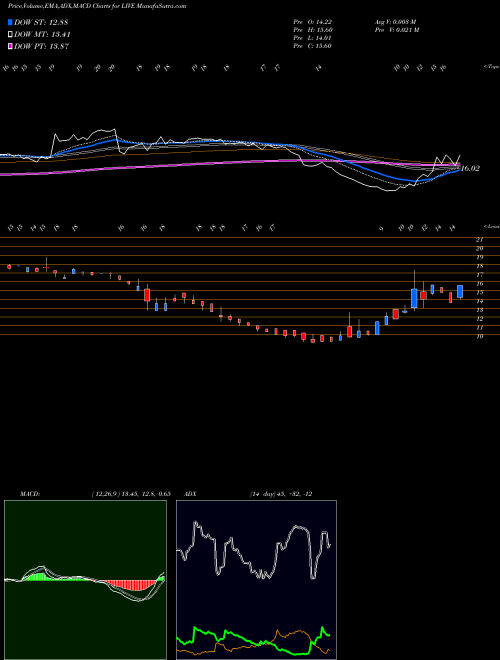Click the 18 price axis label
Image resolution: width=500 pixels, height=660 pixels.
479,266
